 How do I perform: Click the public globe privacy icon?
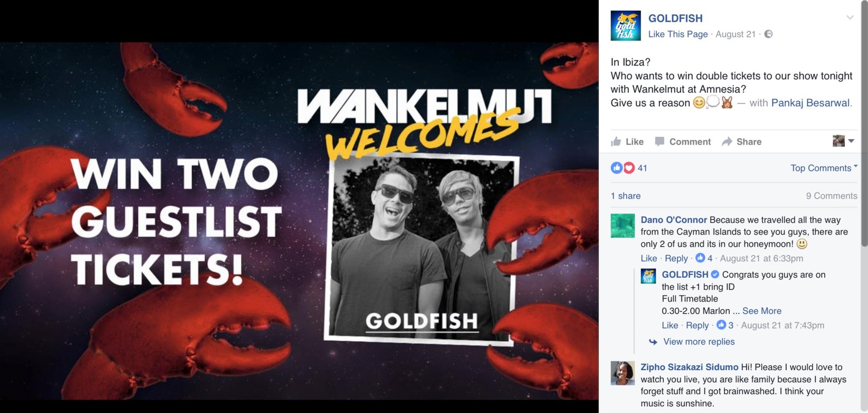[768, 34]
